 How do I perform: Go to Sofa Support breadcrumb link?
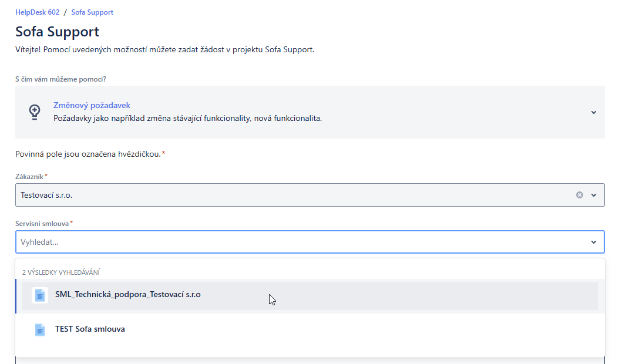92,12
